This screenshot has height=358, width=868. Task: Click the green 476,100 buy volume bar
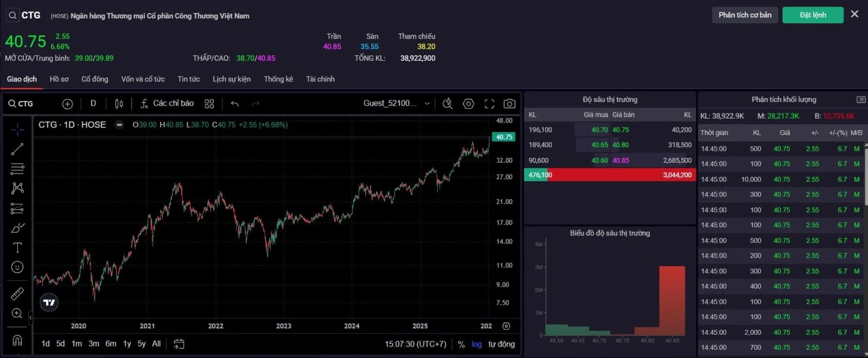pos(536,175)
